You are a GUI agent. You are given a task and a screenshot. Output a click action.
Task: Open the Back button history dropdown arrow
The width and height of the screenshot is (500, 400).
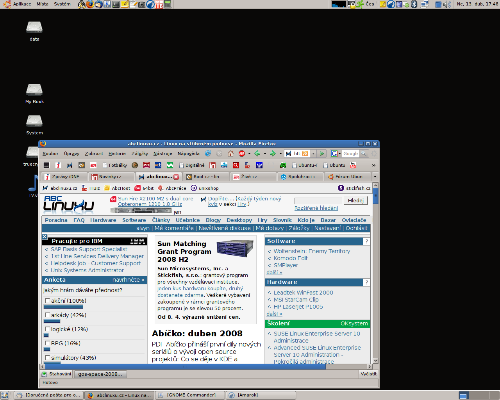[x=265, y=154]
